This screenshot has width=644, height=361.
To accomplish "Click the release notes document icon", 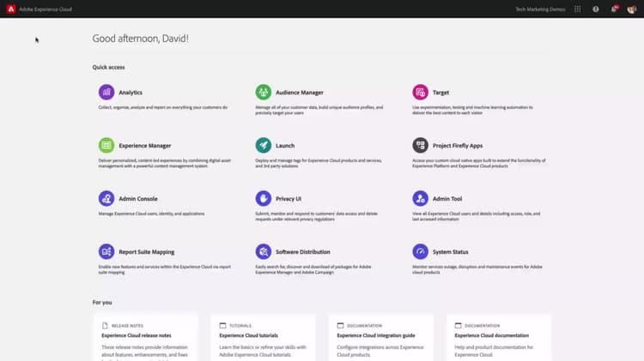I will (105, 326).
